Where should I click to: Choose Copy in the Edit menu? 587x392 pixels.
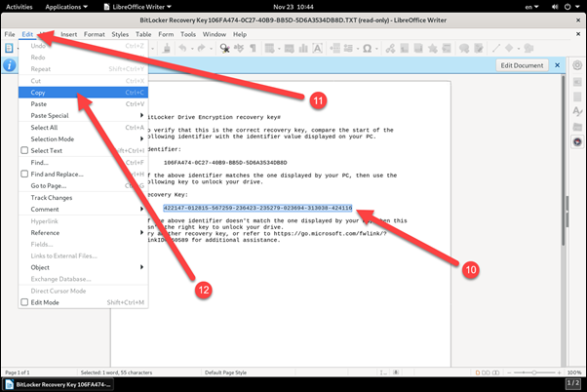tap(83, 93)
